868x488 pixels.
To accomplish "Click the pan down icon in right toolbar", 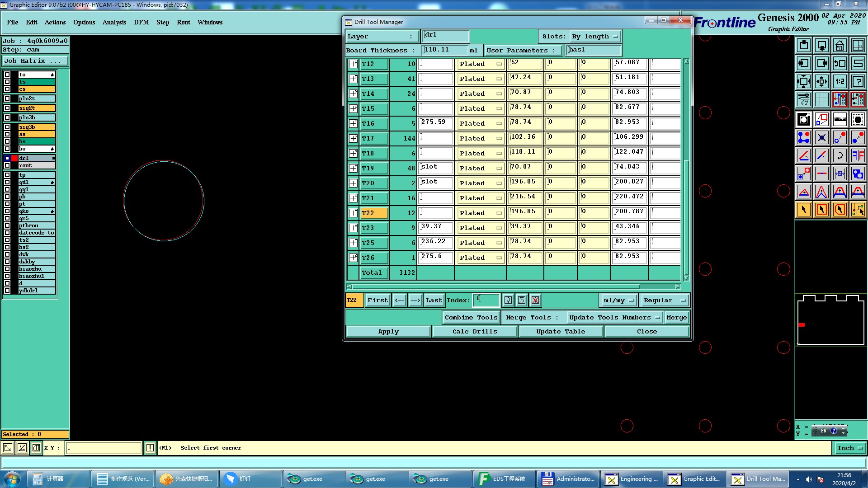I will pos(822,45).
